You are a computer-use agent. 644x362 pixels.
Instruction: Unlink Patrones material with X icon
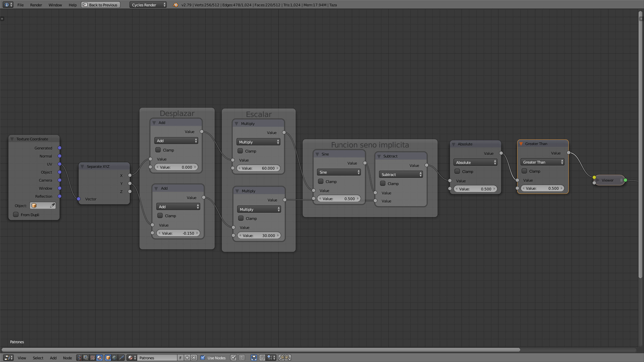194,358
